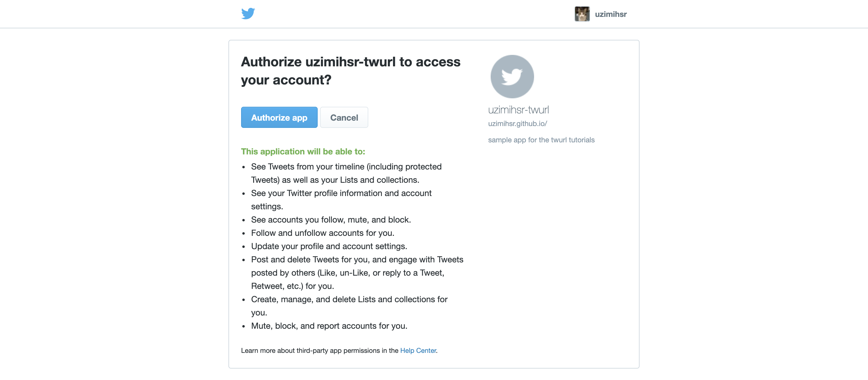
Task: Click the green This application will be able to text
Action: coord(303,151)
